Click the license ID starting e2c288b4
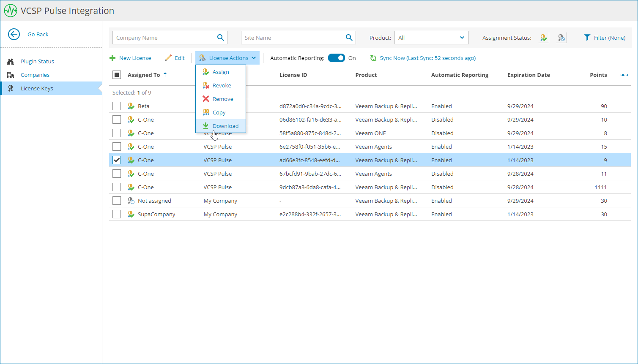This screenshot has height=364, width=638. [x=310, y=214]
